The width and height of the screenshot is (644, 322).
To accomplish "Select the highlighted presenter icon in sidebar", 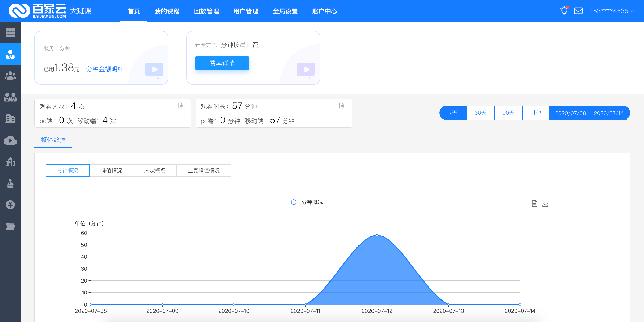I will point(10,54).
